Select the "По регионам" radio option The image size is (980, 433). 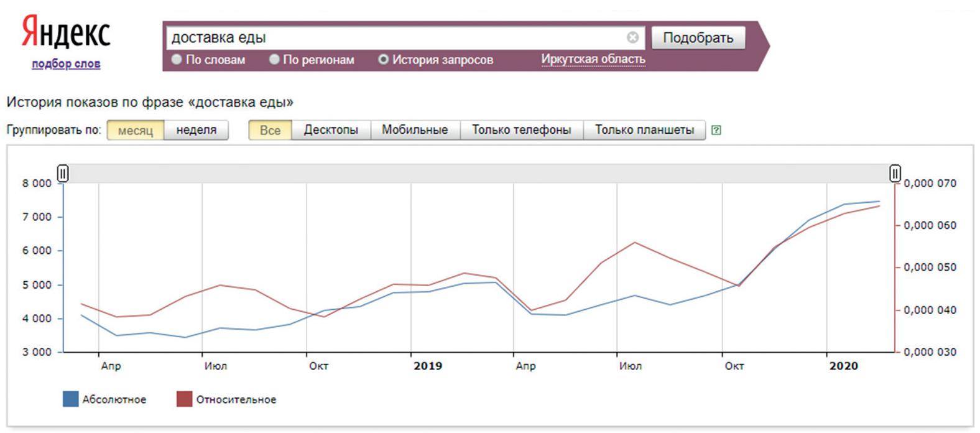[x=274, y=60]
